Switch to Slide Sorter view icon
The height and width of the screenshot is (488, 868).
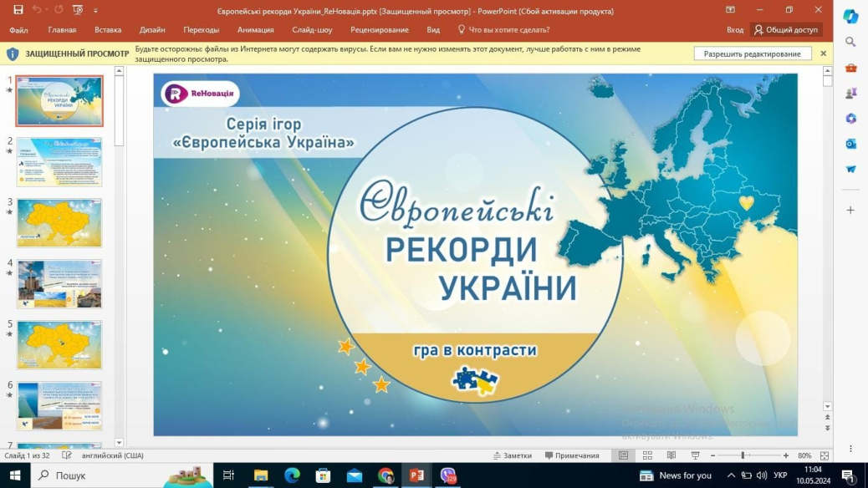[647, 455]
